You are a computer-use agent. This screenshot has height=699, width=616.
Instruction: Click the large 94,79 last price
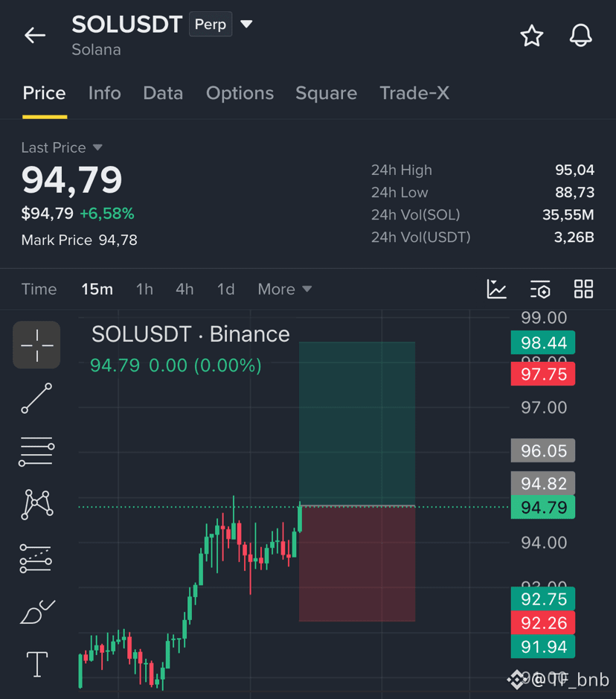[x=71, y=179]
